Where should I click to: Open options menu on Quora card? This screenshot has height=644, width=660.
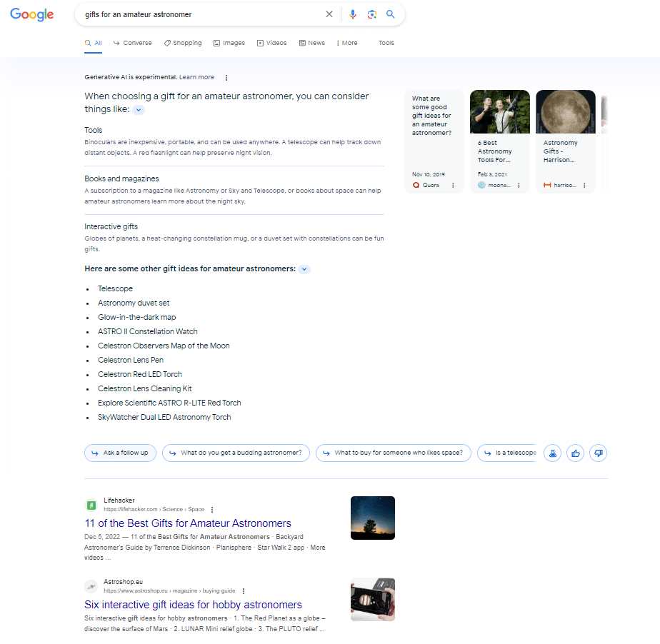[x=453, y=185]
